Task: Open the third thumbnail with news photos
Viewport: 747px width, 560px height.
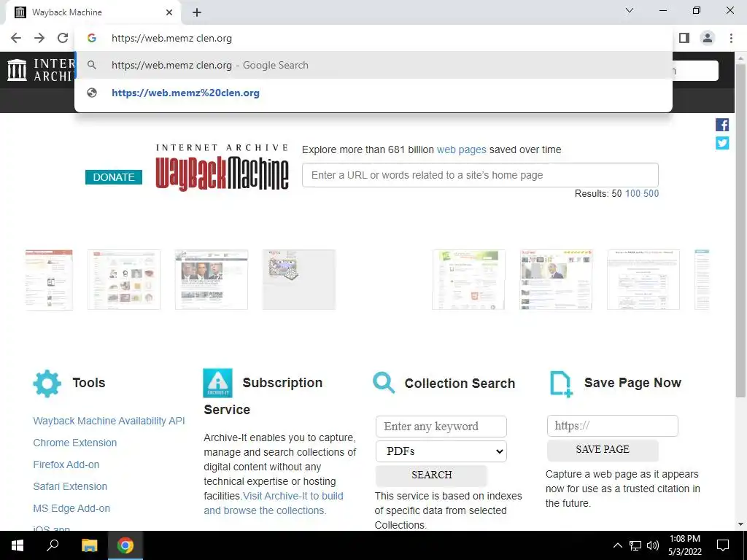Action: click(212, 279)
